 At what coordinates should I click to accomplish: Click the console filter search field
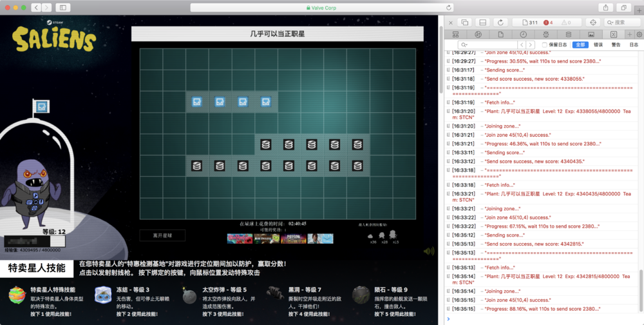487,45
